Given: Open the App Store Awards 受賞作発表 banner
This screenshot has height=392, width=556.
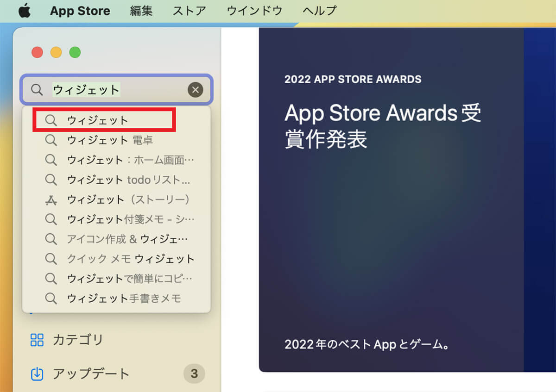Looking at the screenshot, I should 392,200.
